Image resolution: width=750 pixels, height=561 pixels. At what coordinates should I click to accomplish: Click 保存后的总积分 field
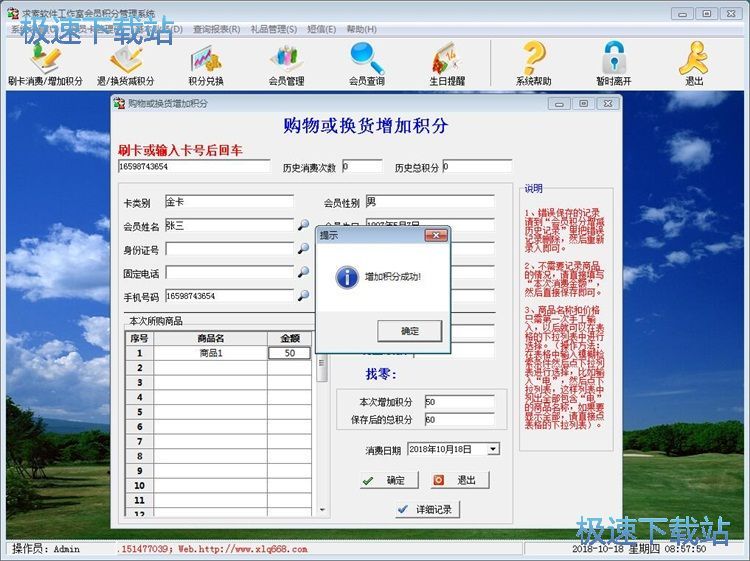(x=460, y=419)
